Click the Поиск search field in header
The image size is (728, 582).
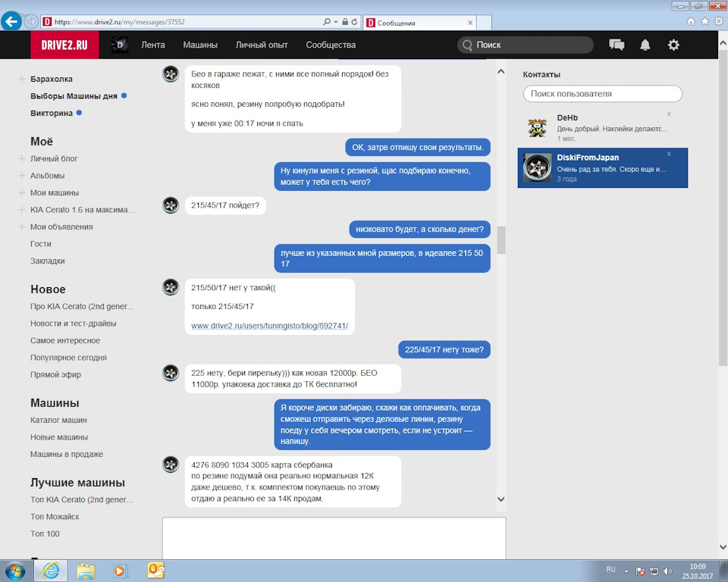pos(525,45)
